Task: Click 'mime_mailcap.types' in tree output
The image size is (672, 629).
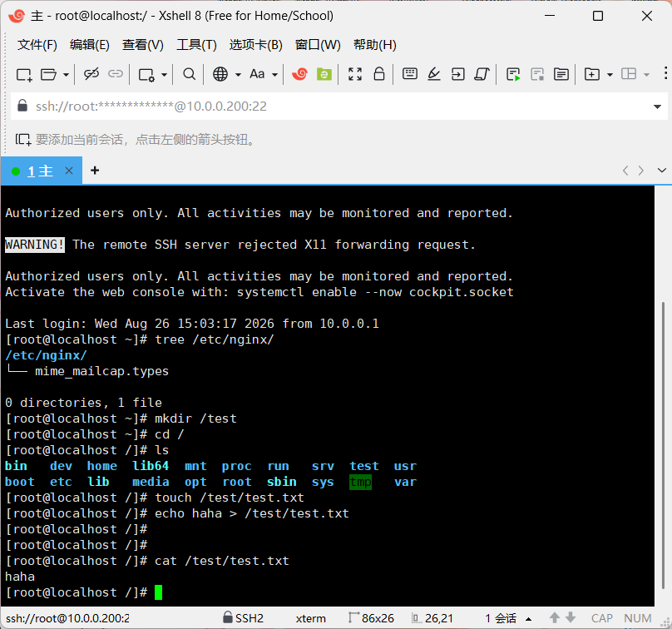Action: [101, 371]
